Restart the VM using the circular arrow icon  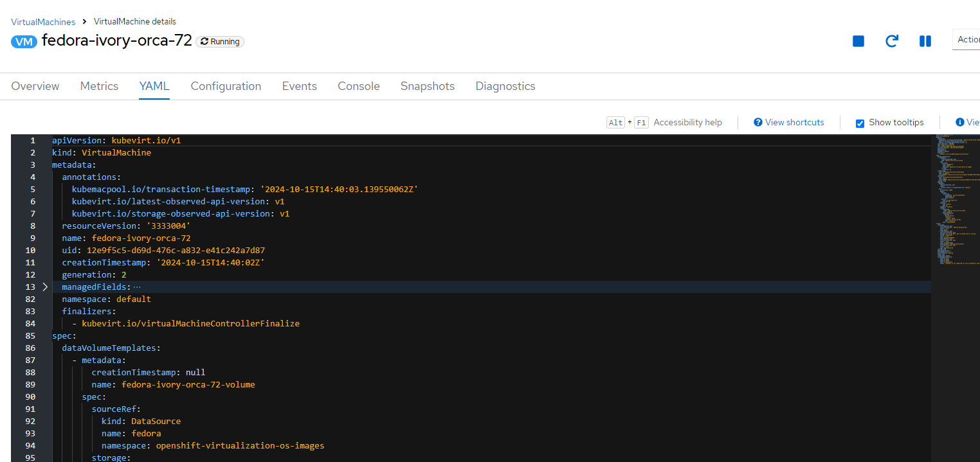[x=892, y=41]
